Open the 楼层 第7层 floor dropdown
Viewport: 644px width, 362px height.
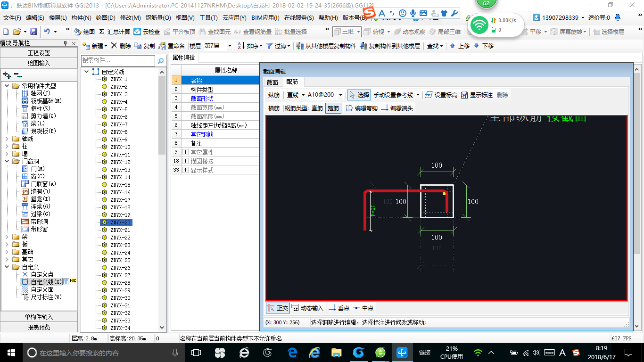[230, 46]
